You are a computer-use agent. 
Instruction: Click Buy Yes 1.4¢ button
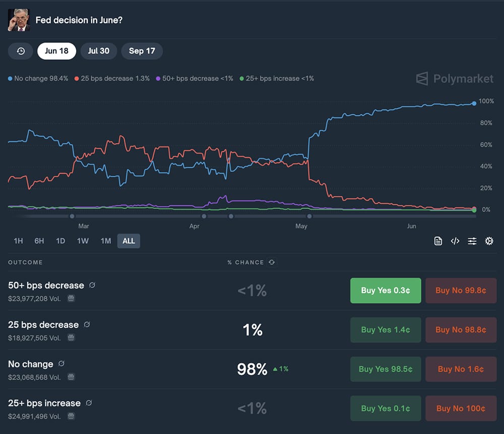386,330
